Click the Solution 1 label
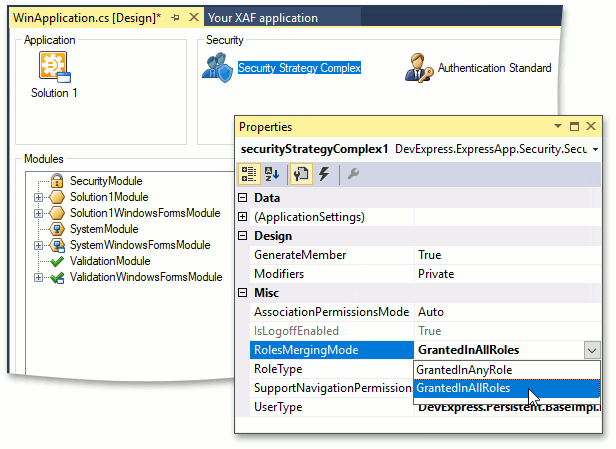Viewport: 616px width, 449px height. (54, 93)
